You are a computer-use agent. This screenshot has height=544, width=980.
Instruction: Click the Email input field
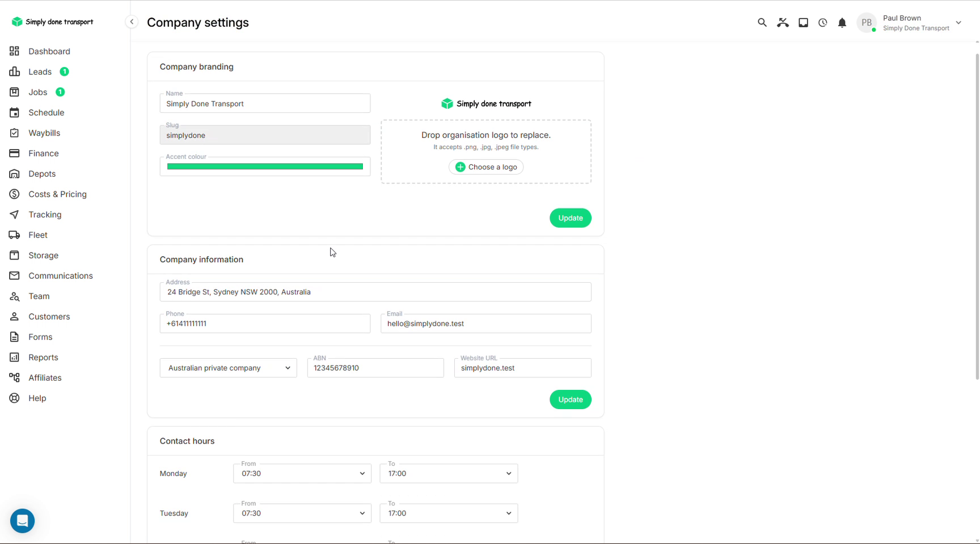pyautogui.click(x=486, y=324)
